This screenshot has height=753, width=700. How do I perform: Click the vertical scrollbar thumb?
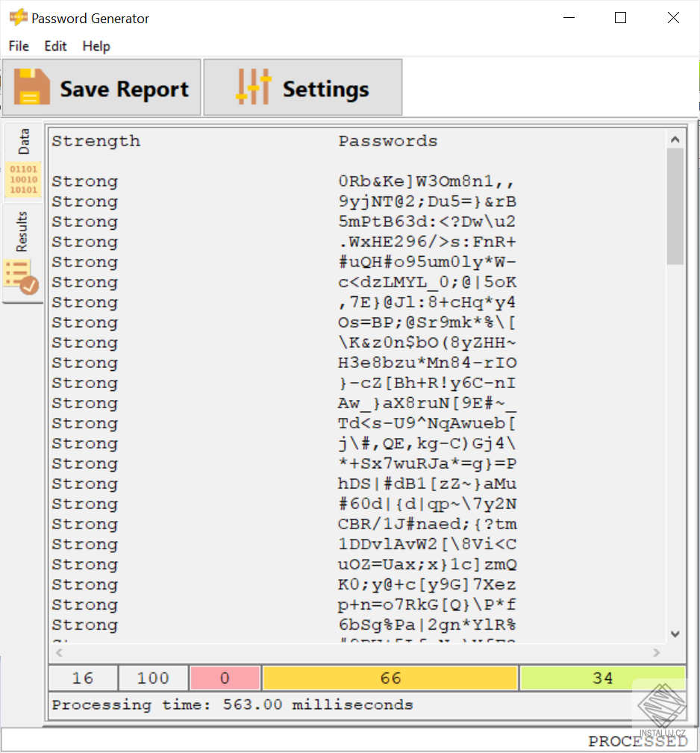[x=675, y=207]
